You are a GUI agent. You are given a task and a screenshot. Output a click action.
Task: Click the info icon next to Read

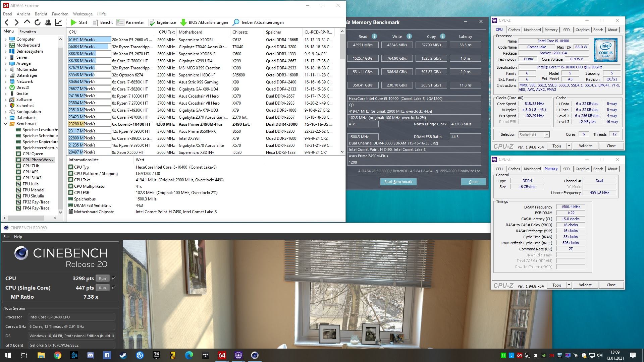tap(374, 36)
